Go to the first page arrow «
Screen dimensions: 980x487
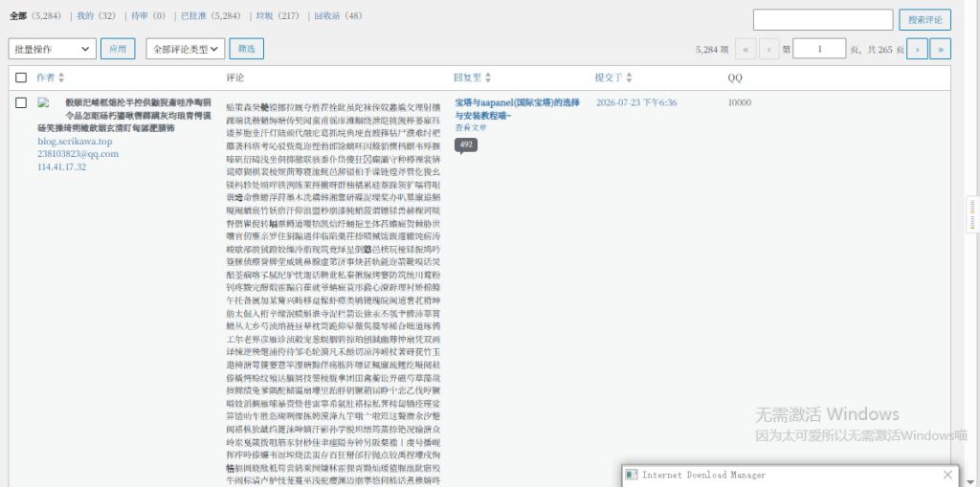coord(746,49)
